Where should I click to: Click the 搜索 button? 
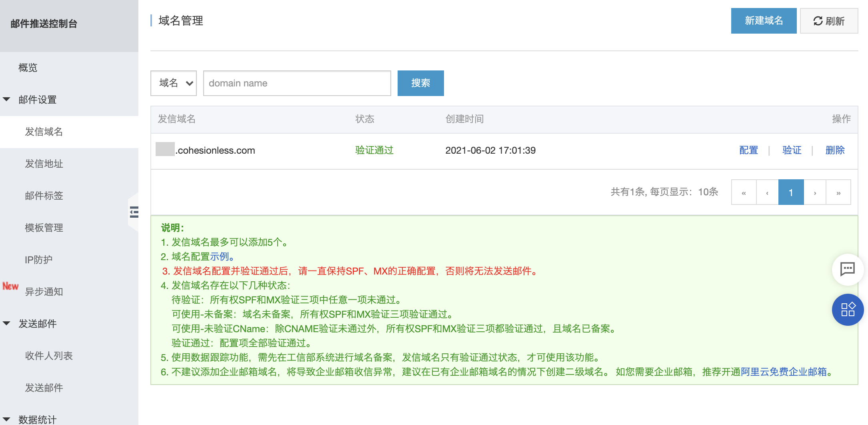pos(420,83)
